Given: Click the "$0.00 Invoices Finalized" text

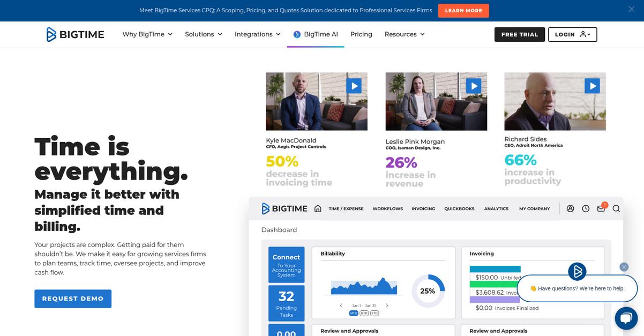Looking at the screenshot, I should [507, 308].
